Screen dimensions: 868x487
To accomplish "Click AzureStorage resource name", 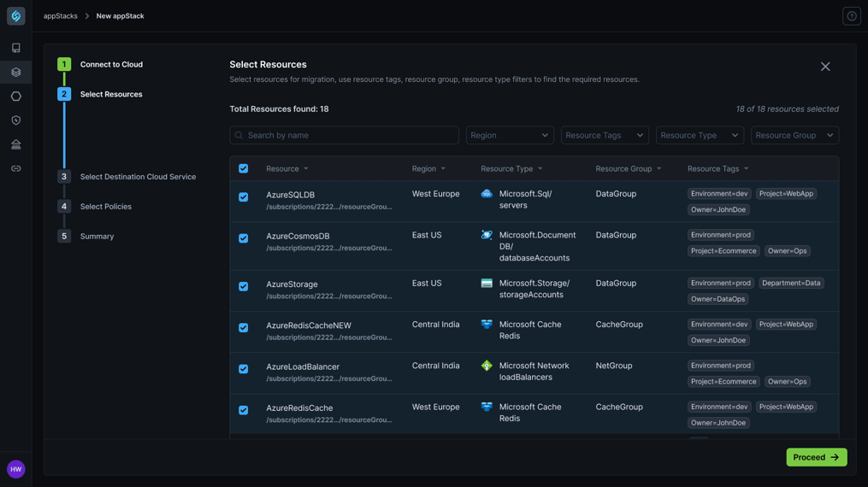I will [x=292, y=285].
